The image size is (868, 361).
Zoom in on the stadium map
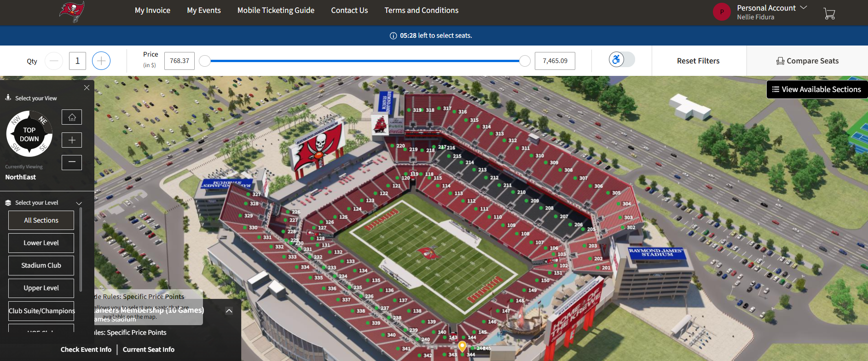click(72, 140)
